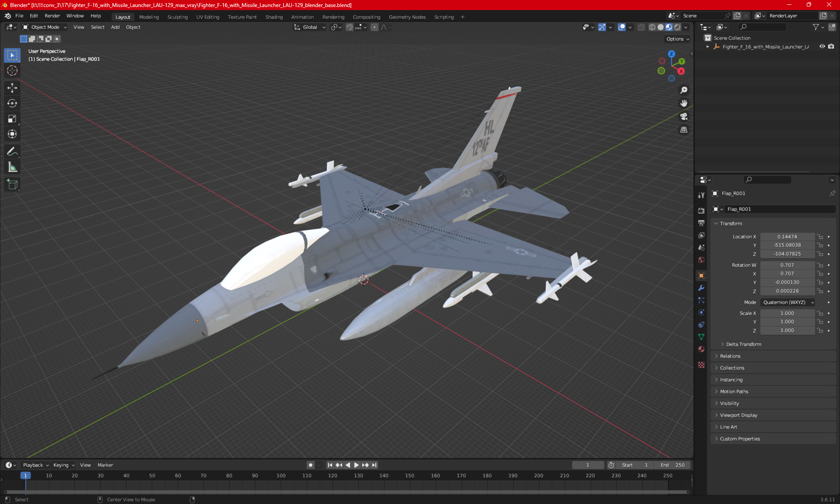Open the World properties tab
Viewport: 840px width, 504px height.
pyautogui.click(x=701, y=260)
